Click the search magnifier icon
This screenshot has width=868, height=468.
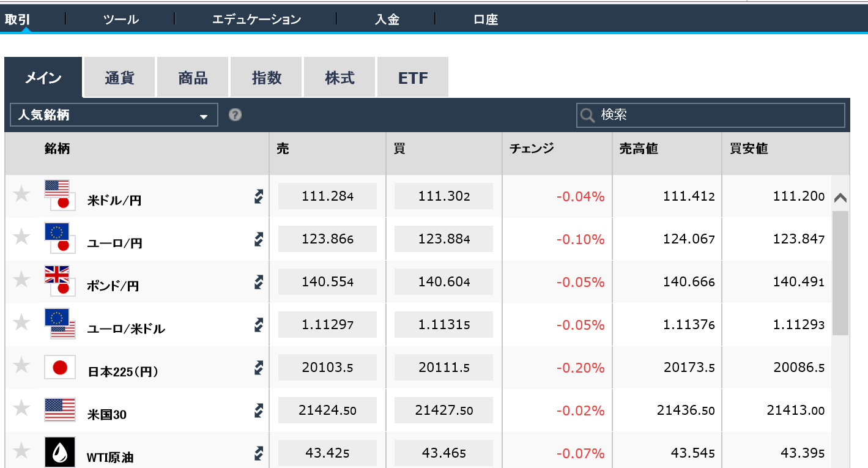click(x=587, y=115)
